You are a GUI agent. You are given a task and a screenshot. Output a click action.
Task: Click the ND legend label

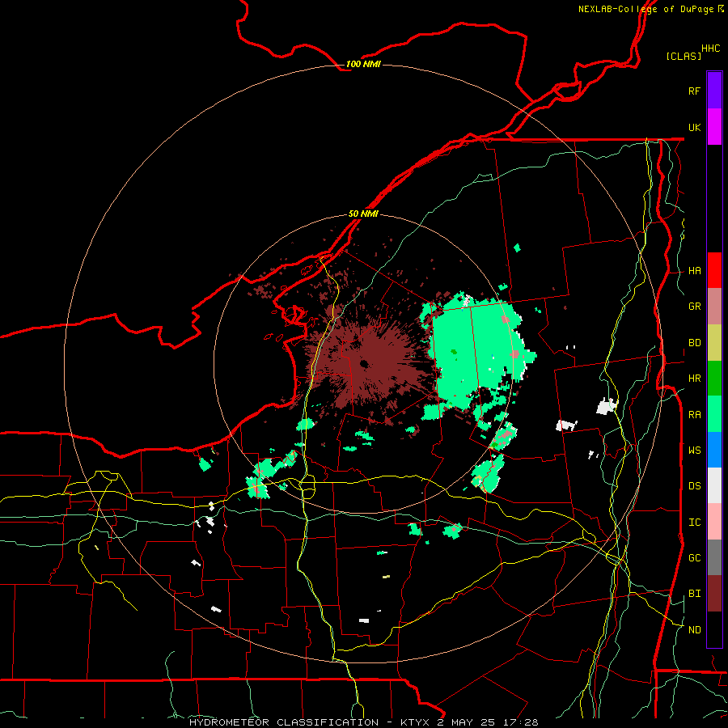coord(694,629)
